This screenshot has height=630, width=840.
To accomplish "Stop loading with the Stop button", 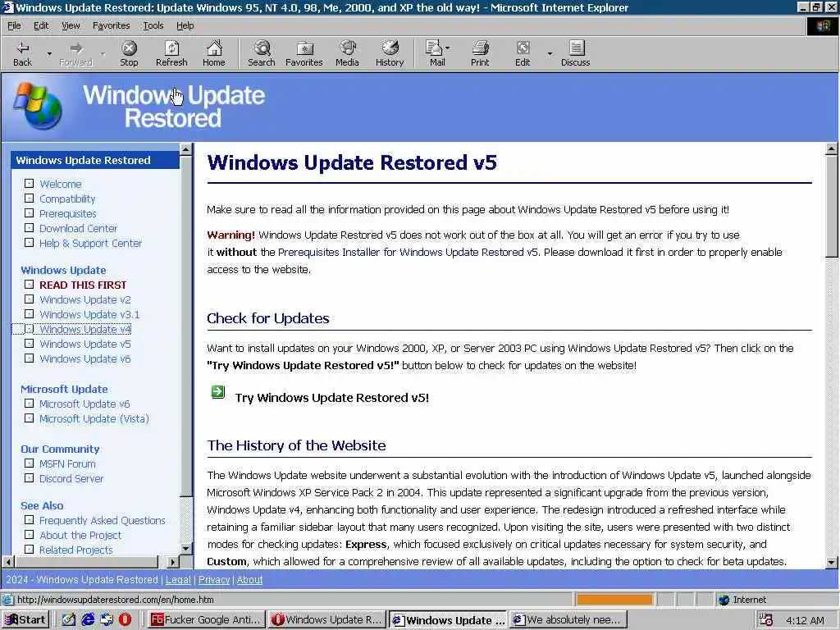I will coord(129,53).
